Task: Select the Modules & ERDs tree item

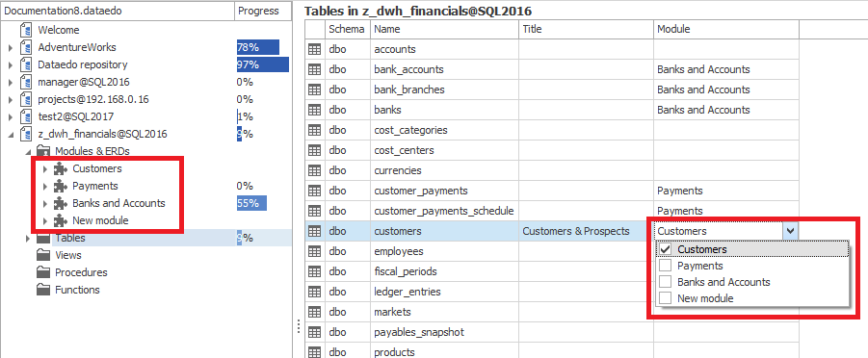Action: [x=92, y=151]
